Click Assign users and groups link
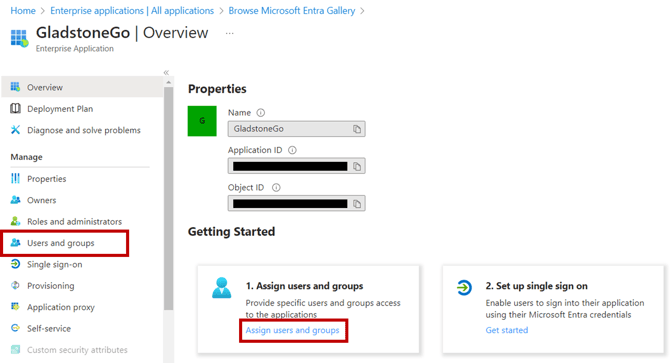Image resolution: width=670 pixels, height=363 pixels. pos(292,330)
